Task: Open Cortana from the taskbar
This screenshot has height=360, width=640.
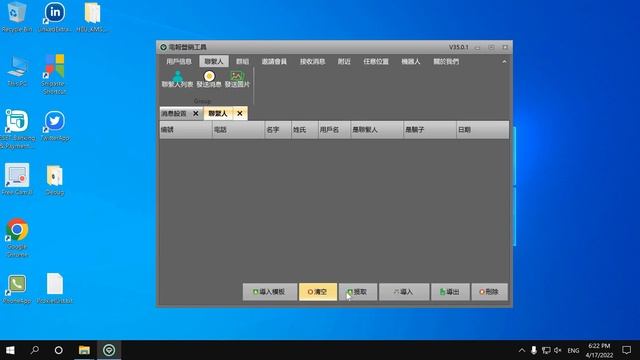Action: [x=58, y=350]
